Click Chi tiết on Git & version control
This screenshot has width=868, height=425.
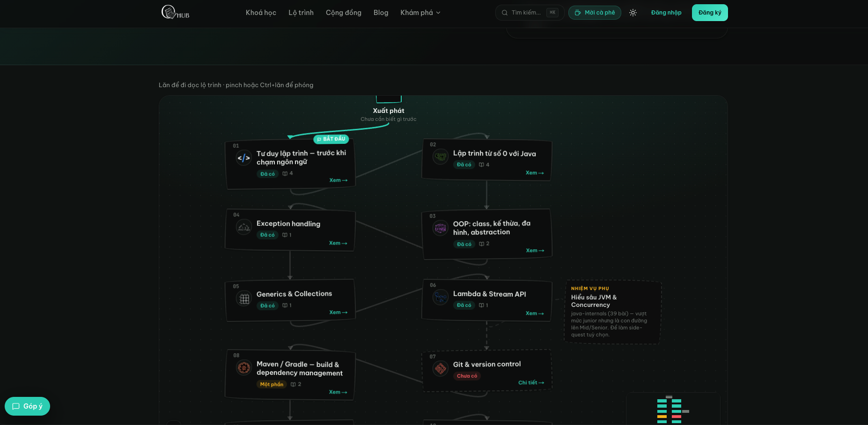pyautogui.click(x=531, y=382)
